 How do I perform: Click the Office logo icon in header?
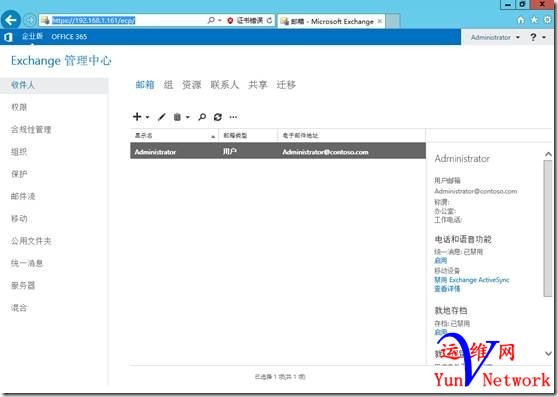[x=8, y=37]
